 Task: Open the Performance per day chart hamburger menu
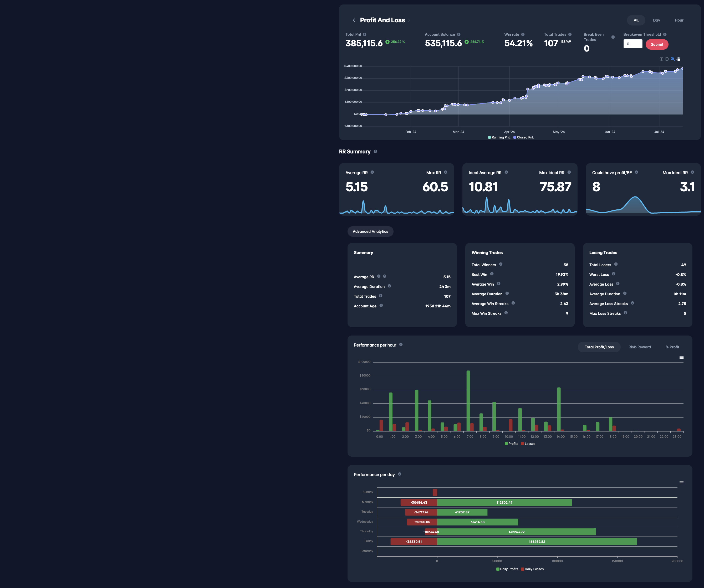coord(682,483)
